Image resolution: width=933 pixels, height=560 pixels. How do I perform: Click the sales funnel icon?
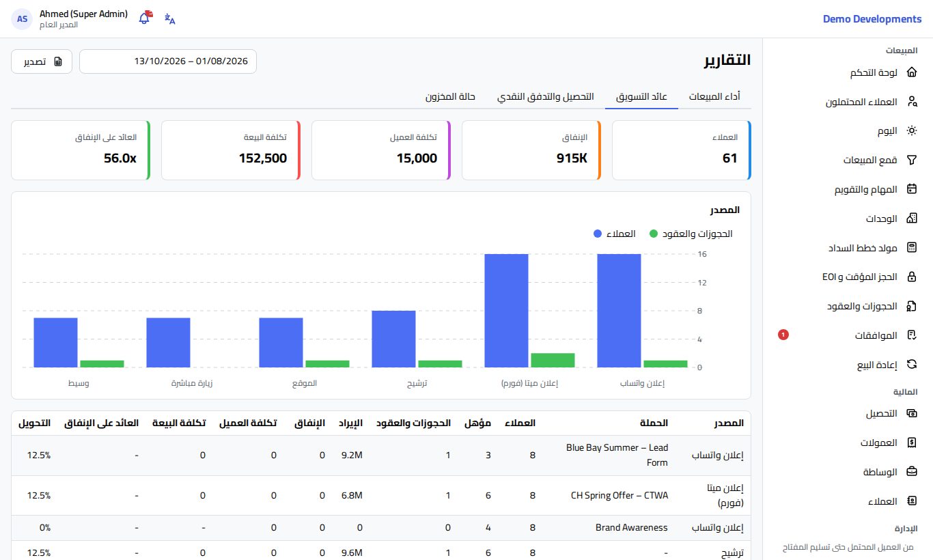point(911,160)
